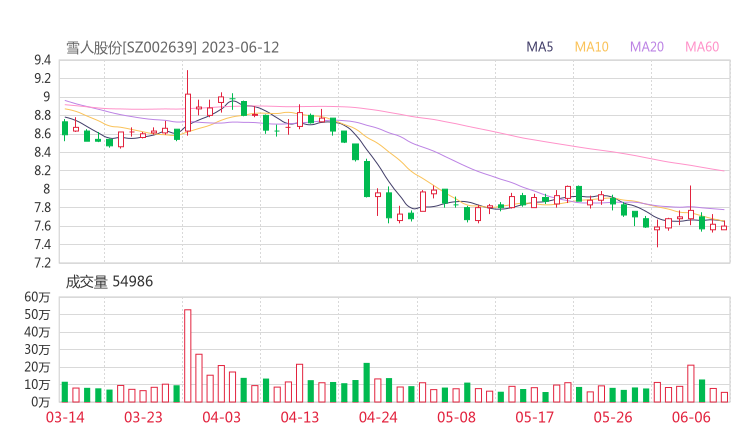Click the MA10 legend label
This screenshot has height=440, width=740.
[x=591, y=47]
